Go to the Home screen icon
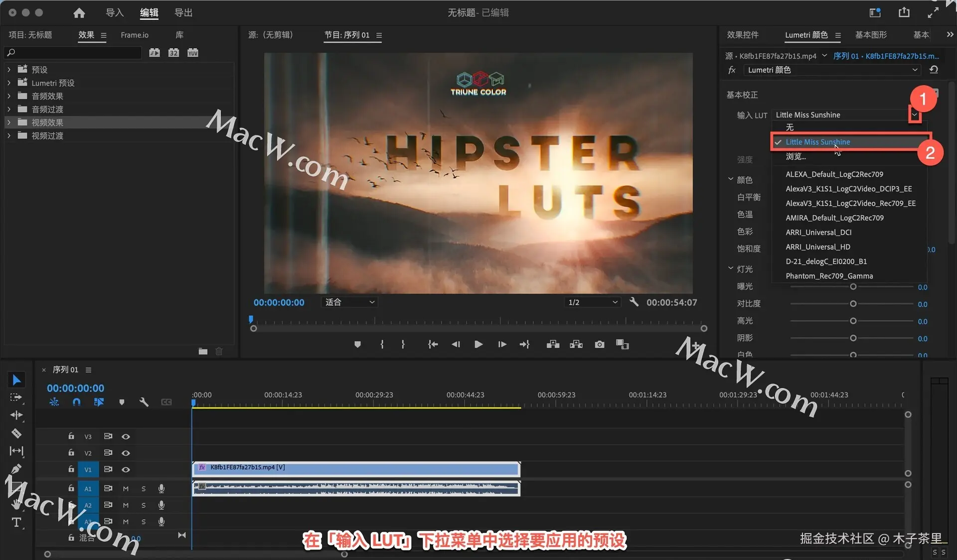The height and width of the screenshot is (560, 957). 79,13
